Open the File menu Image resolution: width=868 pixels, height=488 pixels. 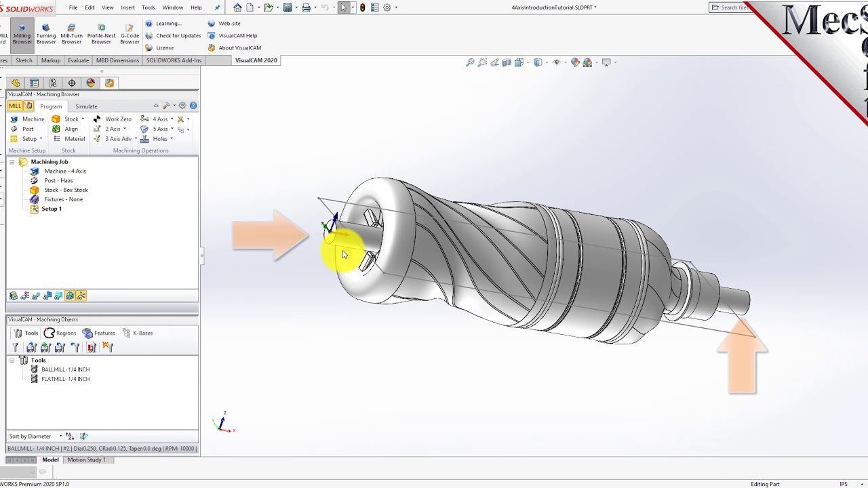(x=73, y=7)
